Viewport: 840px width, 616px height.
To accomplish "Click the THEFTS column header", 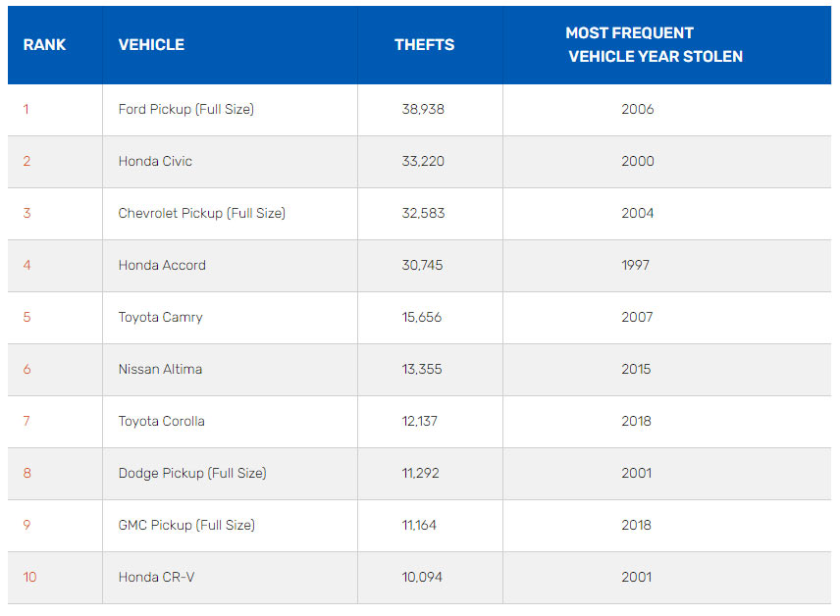I will coord(424,45).
